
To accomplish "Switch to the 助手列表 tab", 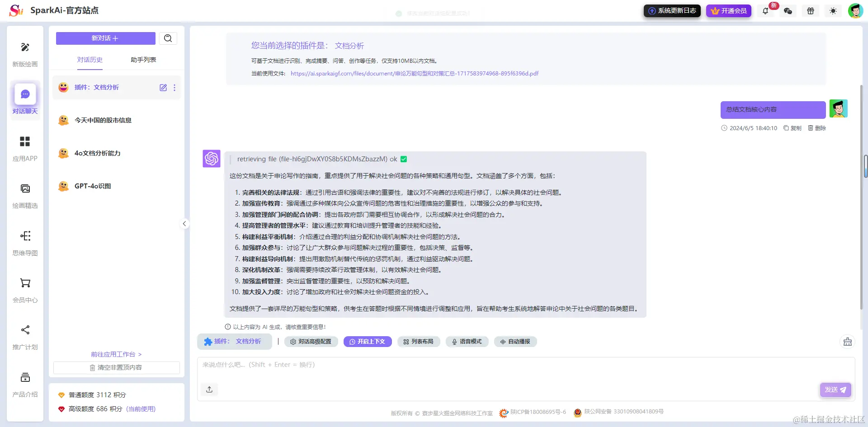I will (x=143, y=59).
